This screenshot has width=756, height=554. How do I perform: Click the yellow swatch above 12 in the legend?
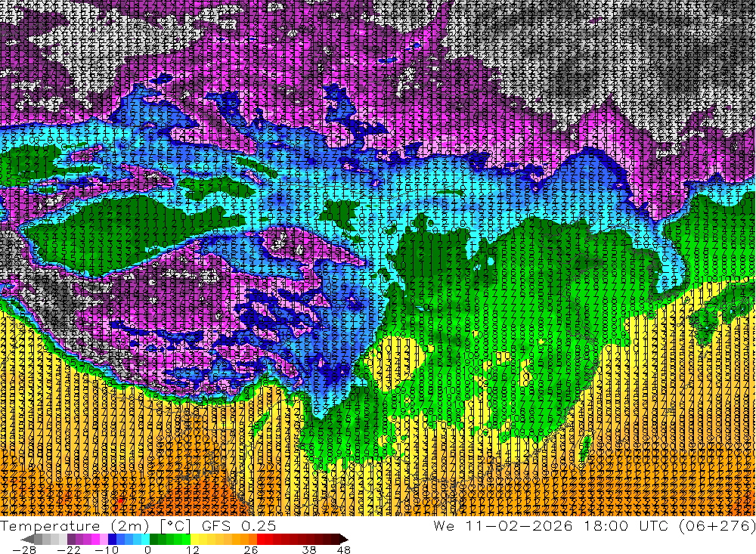point(195,539)
